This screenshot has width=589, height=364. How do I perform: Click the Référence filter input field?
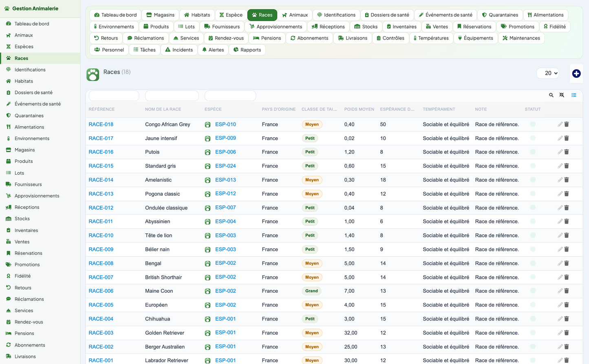[114, 96]
